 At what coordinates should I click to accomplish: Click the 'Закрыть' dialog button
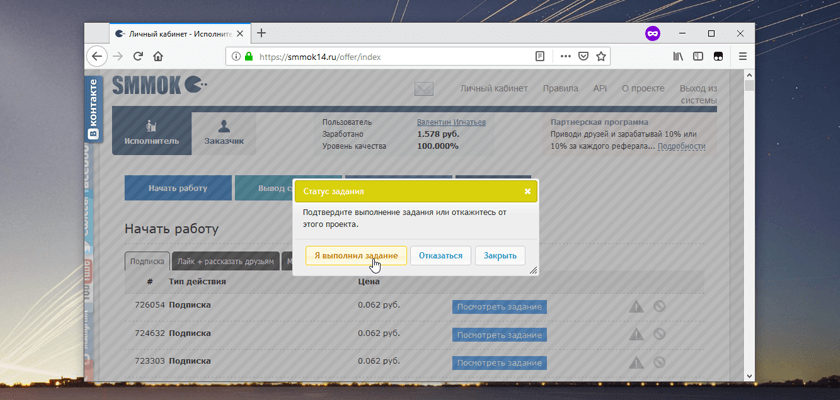pos(500,255)
